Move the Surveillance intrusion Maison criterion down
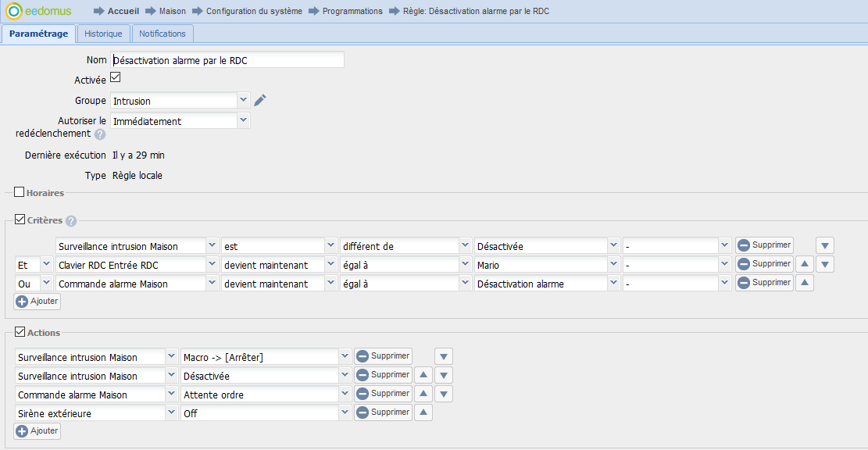This screenshot has height=450, width=868. pos(825,246)
